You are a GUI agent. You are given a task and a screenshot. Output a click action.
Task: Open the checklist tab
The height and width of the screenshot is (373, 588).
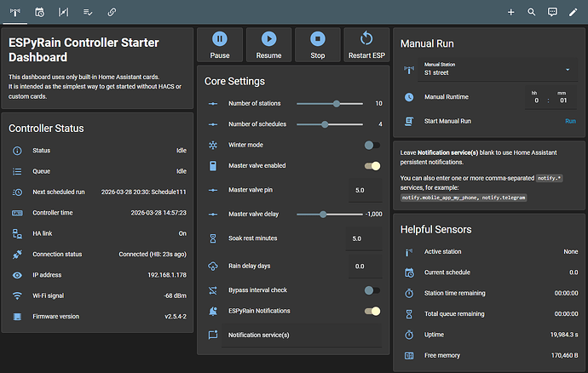pyautogui.click(x=88, y=12)
